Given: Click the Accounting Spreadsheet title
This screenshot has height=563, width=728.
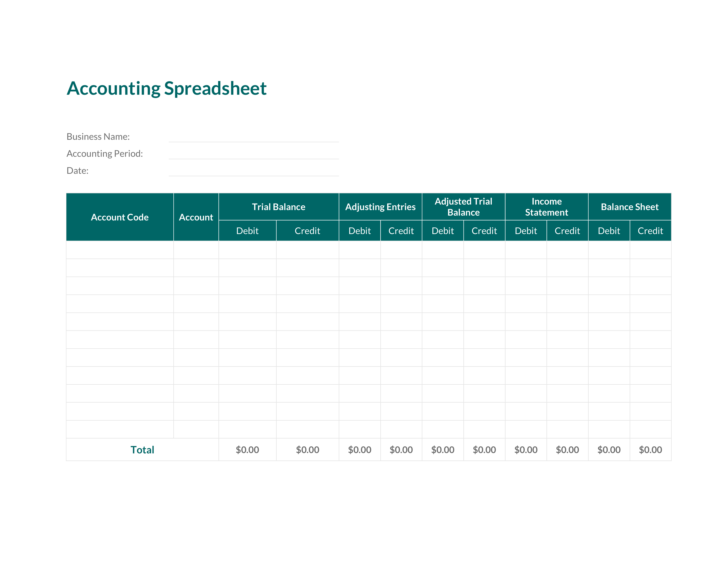Looking at the screenshot, I should (166, 89).
